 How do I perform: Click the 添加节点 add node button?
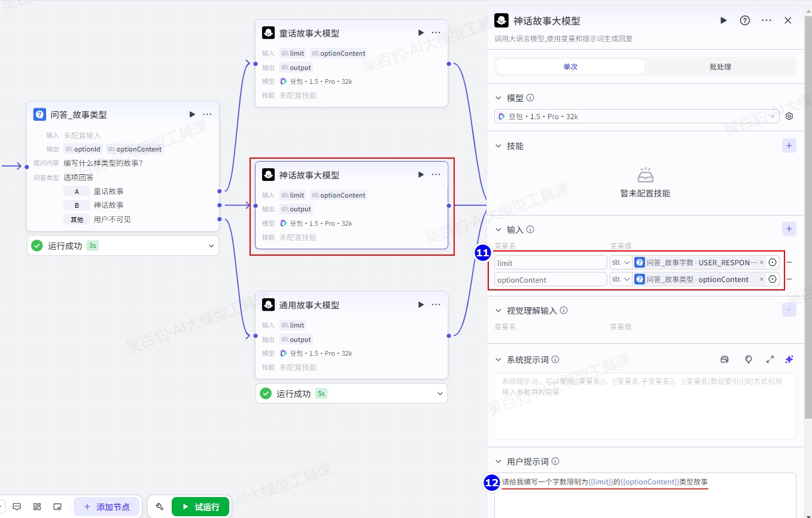(x=107, y=507)
